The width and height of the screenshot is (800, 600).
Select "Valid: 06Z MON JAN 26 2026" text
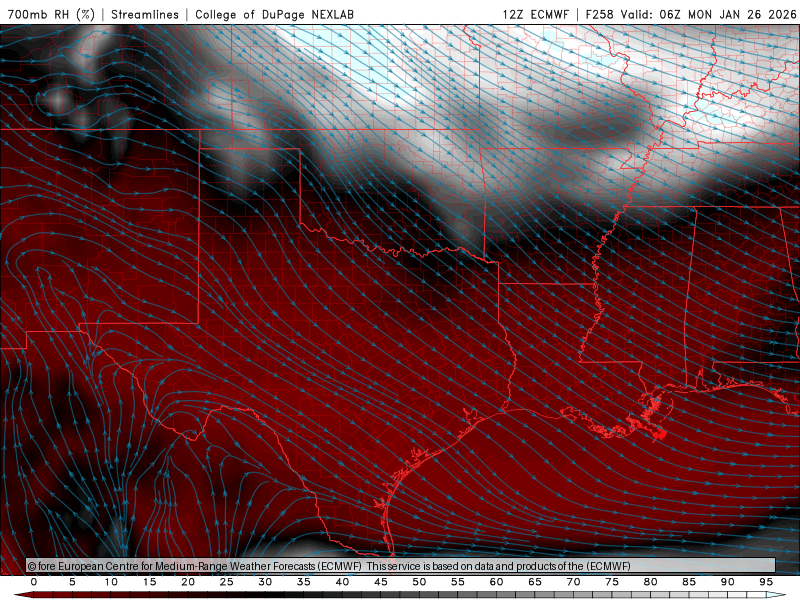[708, 14]
